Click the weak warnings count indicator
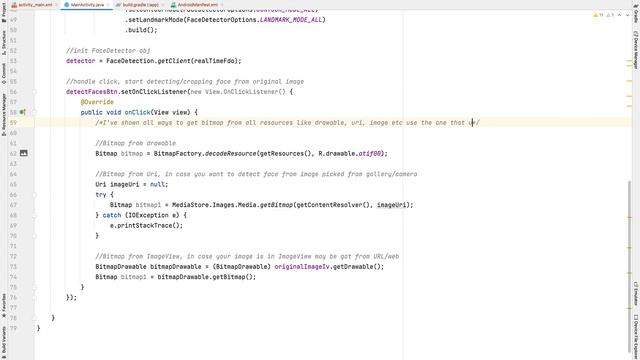 [610, 15]
